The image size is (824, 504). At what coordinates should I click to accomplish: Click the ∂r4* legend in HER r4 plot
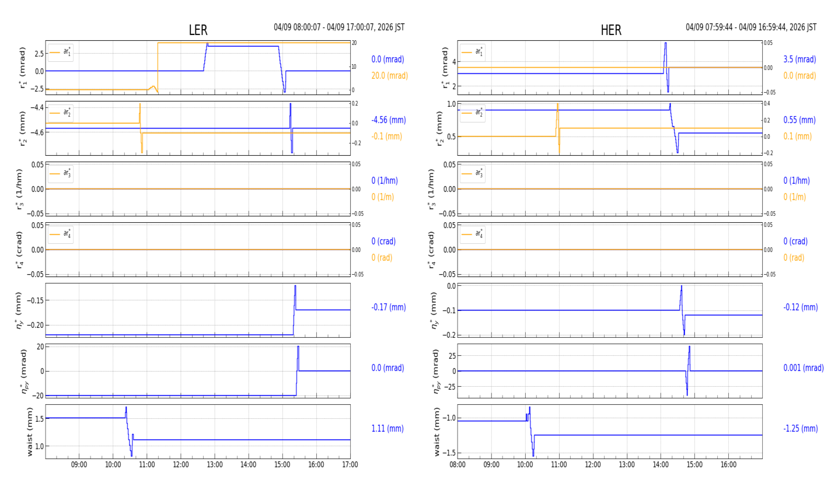coord(473,235)
